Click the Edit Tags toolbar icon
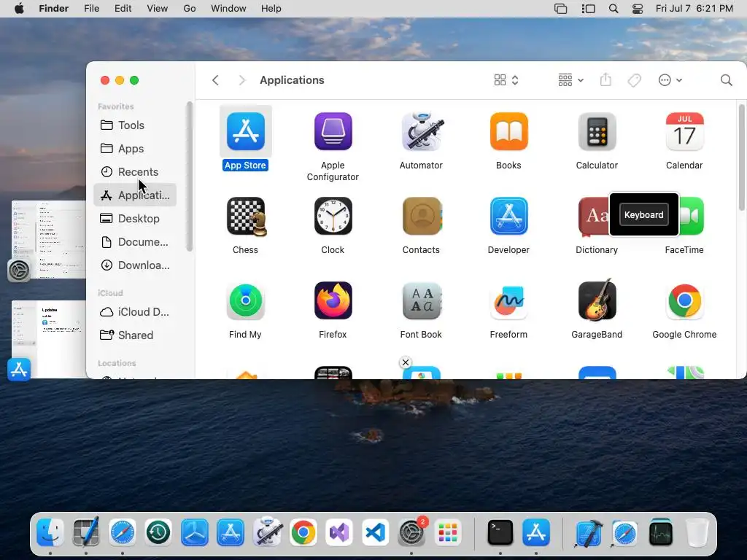Screen dimensions: 747x560 (634, 80)
